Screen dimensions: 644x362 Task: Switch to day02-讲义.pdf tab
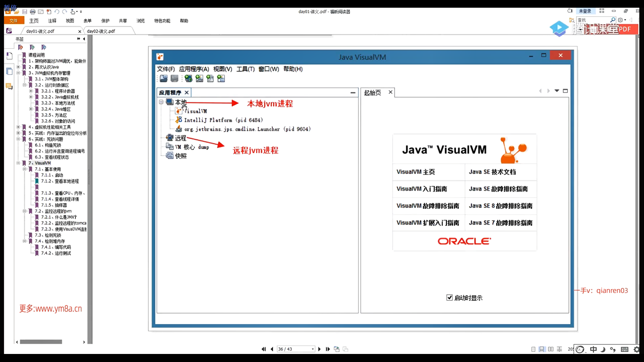(x=101, y=31)
